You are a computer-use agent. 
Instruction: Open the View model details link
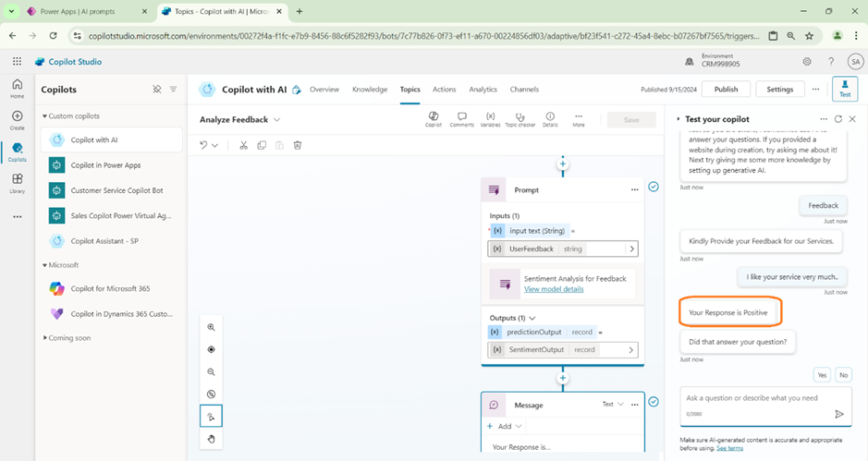click(553, 289)
